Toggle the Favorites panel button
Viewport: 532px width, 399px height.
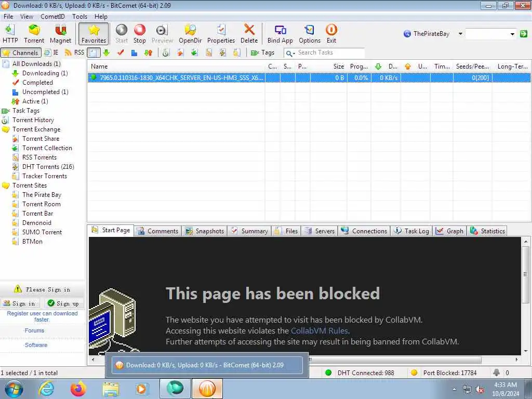[94, 34]
